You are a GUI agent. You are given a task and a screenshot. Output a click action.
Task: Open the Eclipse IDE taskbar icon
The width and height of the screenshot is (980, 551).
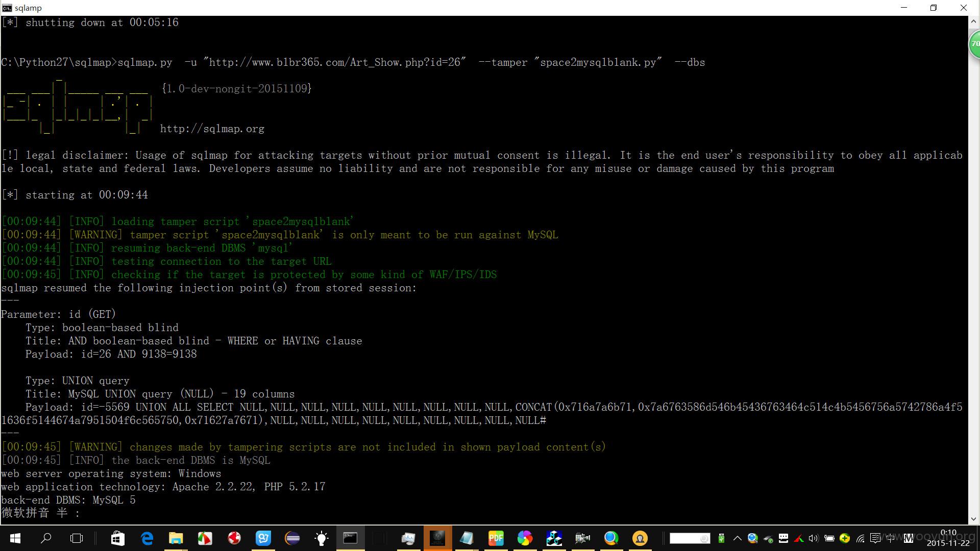[292, 538]
